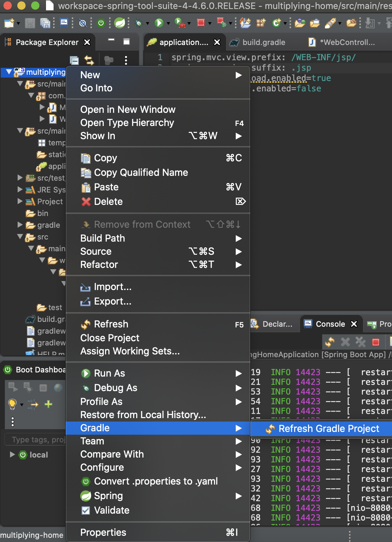This screenshot has width=392, height=542.
Task: Click the Search flashlight toolbar icon
Action: [330, 23]
